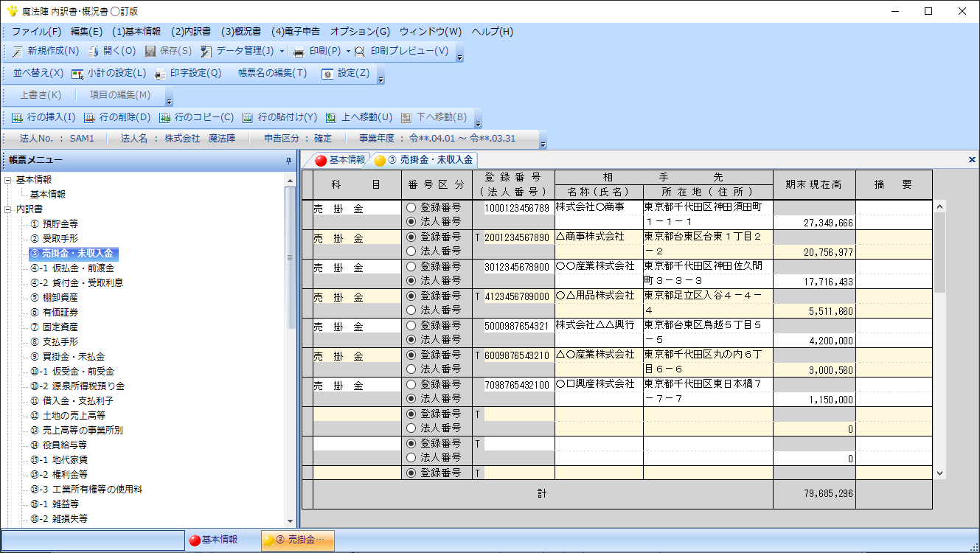Select 法人番号 radio for △商事株式会社
This screenshot has height=553, width=980.
click(x=411, y=251)
